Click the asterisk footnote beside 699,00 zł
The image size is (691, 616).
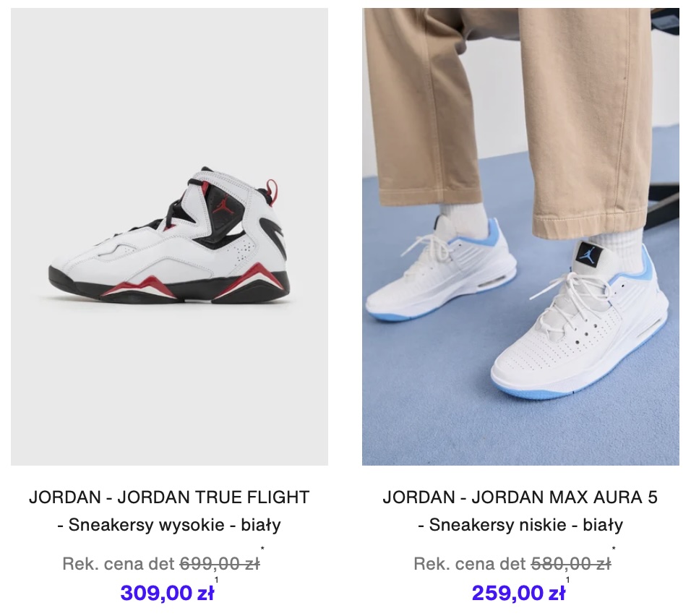tap(262, 549)
